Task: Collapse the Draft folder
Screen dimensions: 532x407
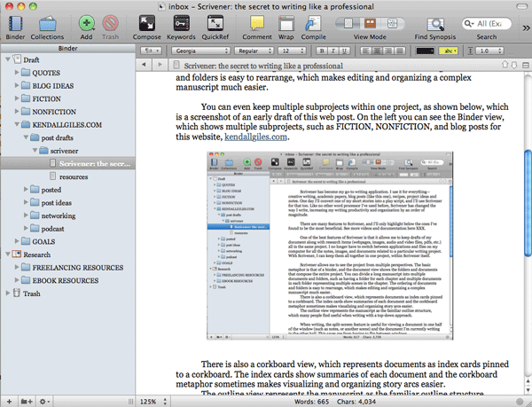Action: [7, 59]
